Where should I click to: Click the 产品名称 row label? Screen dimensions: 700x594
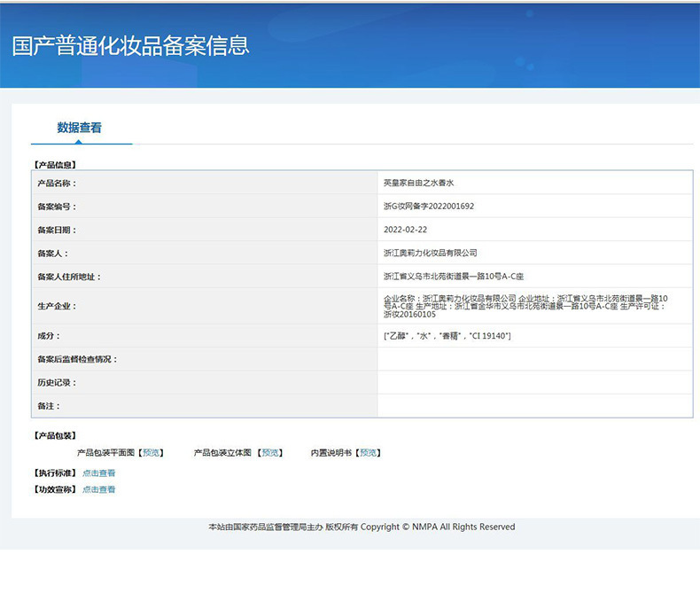coord(57,184)
